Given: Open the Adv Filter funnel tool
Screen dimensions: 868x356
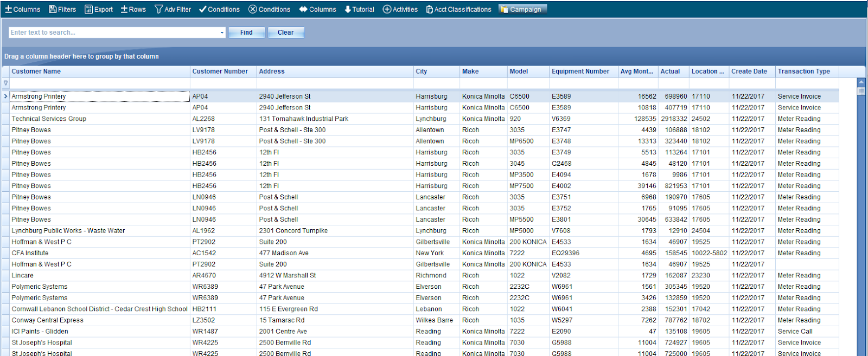Looking at the screenshot, I should (x=173, y=9).
